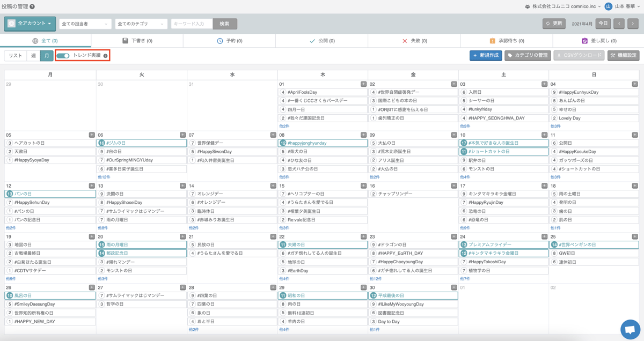This screenshot has height=341, width=644.
Task: Click the 更新 refresh button
Action: pyautogui.click(x=554, y=24)
